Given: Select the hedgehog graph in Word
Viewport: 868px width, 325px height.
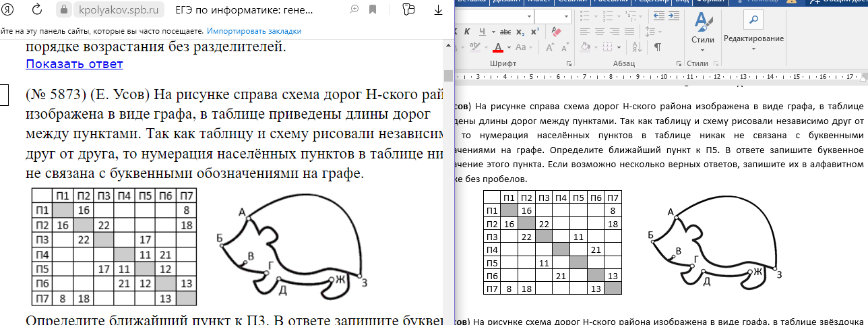Looking at the screenshot, I should [x=715, y=243].
